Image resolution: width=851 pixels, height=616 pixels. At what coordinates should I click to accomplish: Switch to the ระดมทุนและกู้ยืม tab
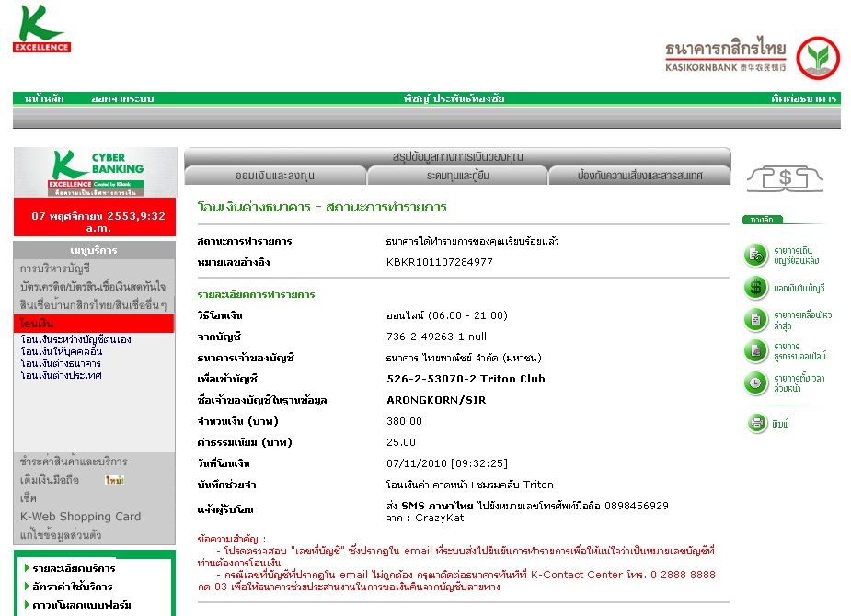pos(457,176)
